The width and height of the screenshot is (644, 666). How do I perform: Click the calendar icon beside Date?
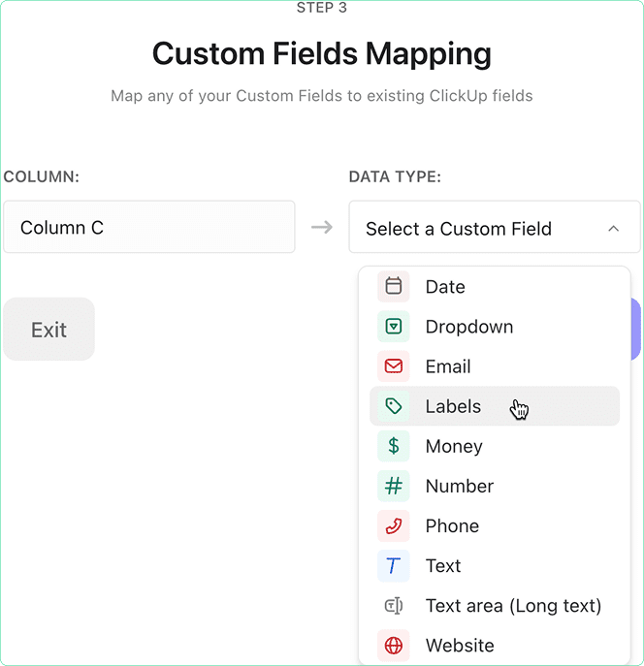(x=393, y=287)
